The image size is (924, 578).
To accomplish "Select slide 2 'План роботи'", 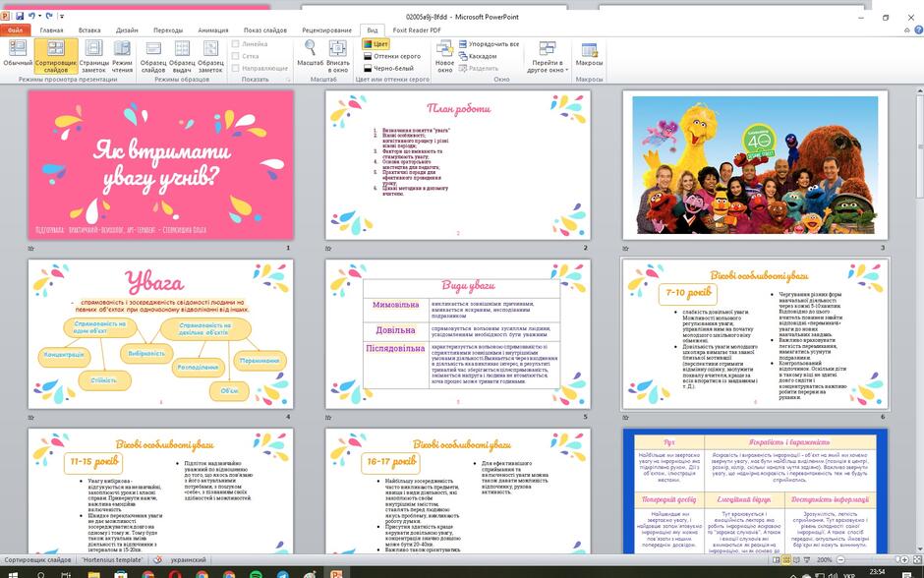I will click(458, 165).
